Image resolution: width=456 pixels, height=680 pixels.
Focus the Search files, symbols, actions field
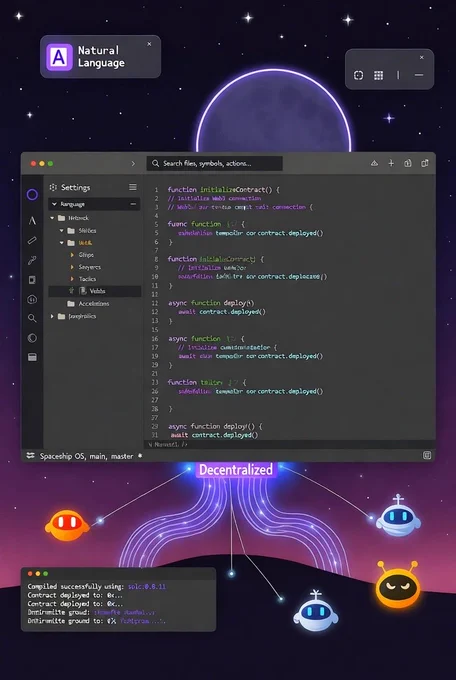click(x=214, y=163)
